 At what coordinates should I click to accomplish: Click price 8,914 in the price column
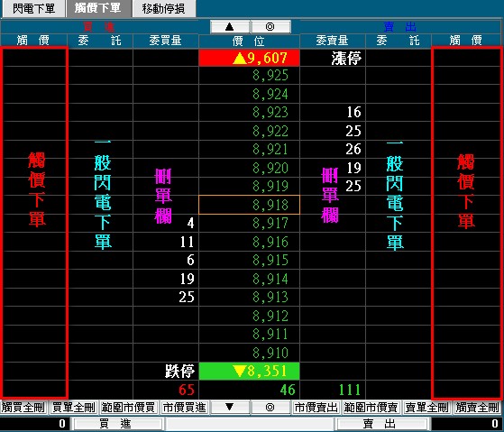[x=249, y=279]
